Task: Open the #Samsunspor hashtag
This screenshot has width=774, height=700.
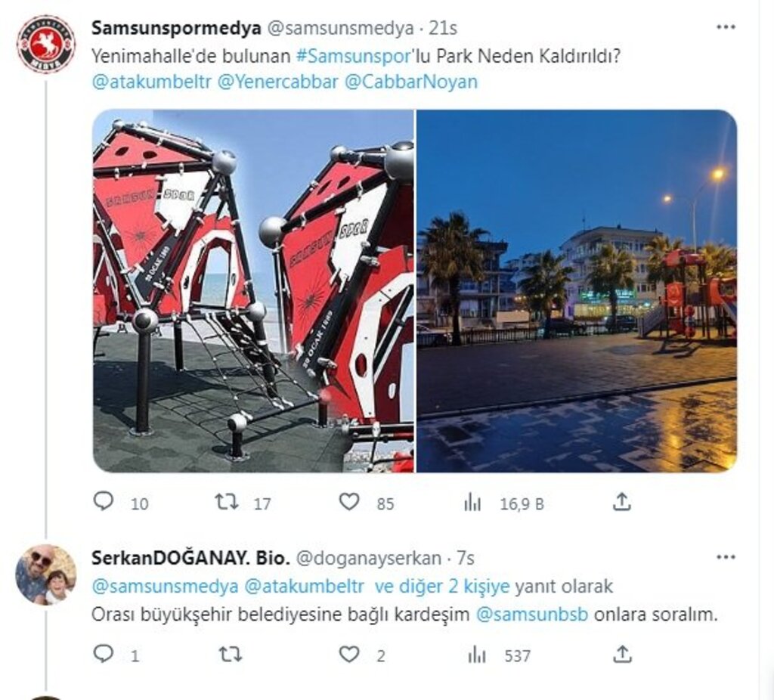Action: pos(354,56)
